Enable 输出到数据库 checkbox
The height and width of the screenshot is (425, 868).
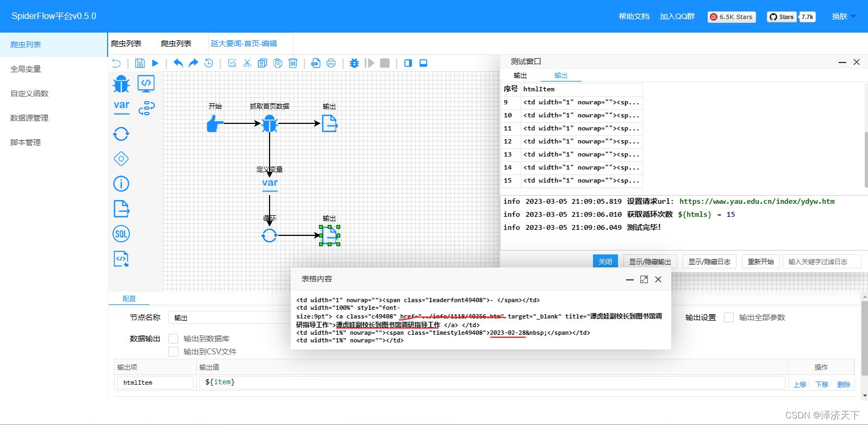tap(173, 339)
